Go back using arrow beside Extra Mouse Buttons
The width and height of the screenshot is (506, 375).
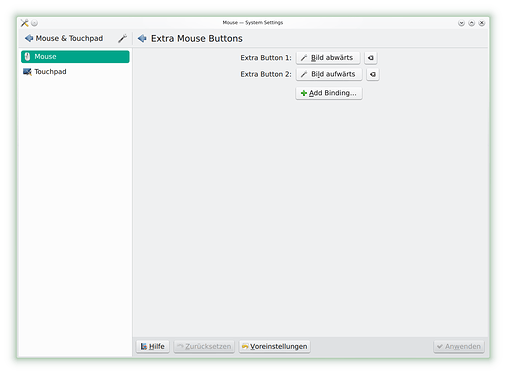(x=142, y=38)
